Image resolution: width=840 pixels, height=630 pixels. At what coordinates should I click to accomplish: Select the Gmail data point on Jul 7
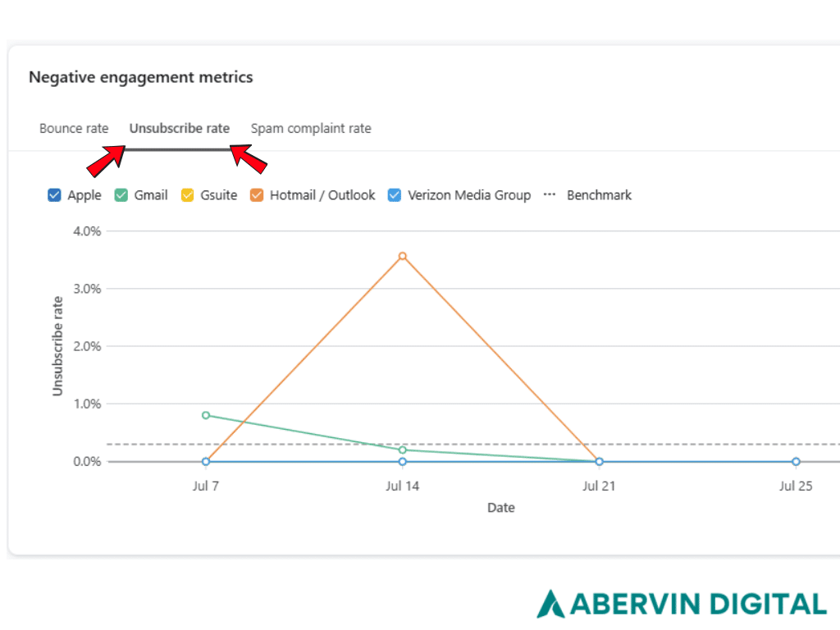click(206, 415)
